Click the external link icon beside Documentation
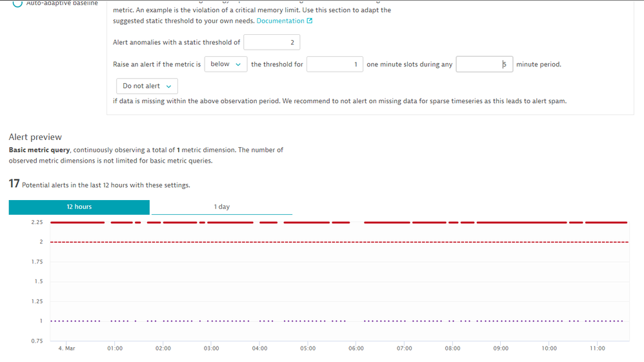This screenshot has width=644, height=362. click(x=310, y=21)
